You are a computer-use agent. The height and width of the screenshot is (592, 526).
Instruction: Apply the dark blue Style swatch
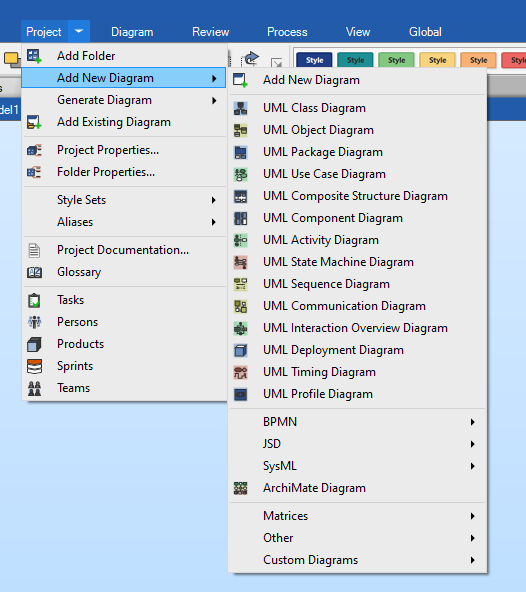[314, 60]
